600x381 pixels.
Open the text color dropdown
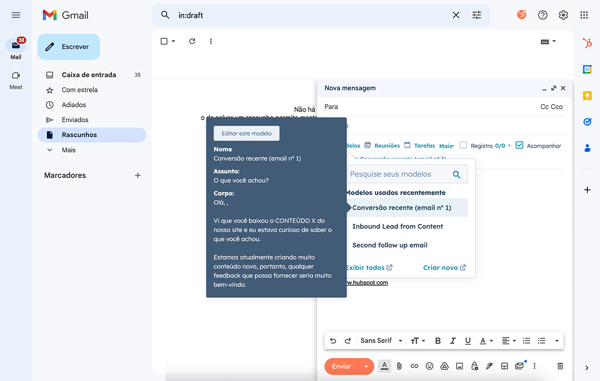point(486,340)
